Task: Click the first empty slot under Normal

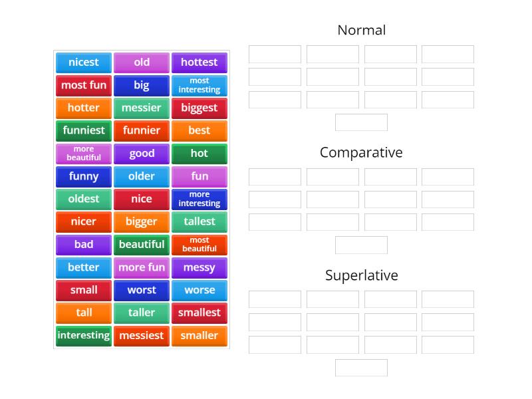Action: click(274, 54)
